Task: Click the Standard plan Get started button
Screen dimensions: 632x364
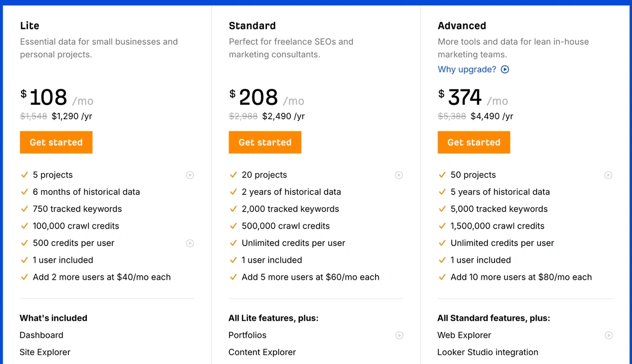Action: (x=265, y=142)
